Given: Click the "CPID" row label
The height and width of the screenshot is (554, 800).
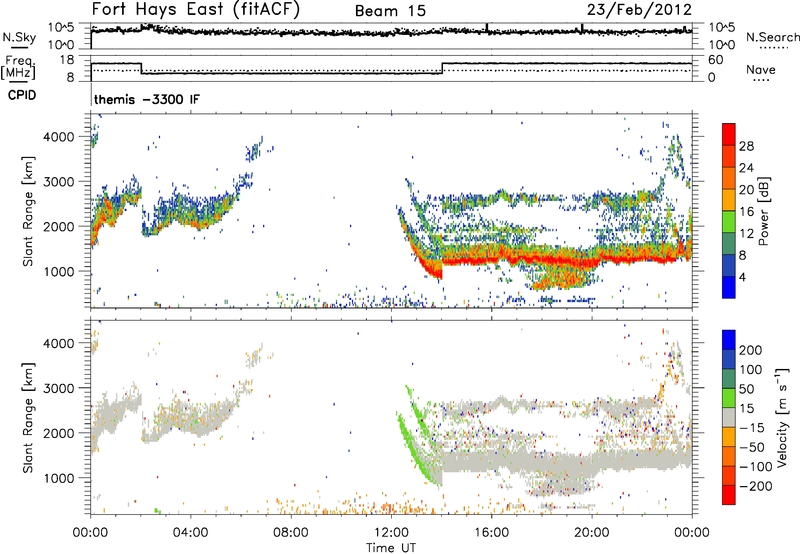Looking at the screenshot, I should tap(22, 95).
